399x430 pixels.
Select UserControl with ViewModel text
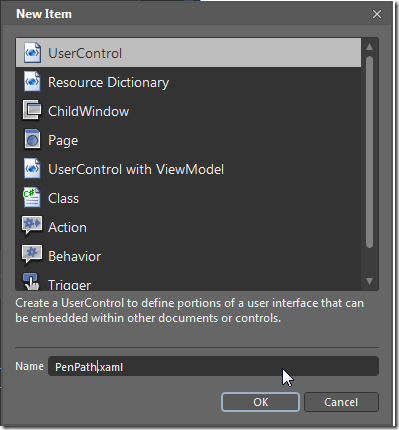136,169
